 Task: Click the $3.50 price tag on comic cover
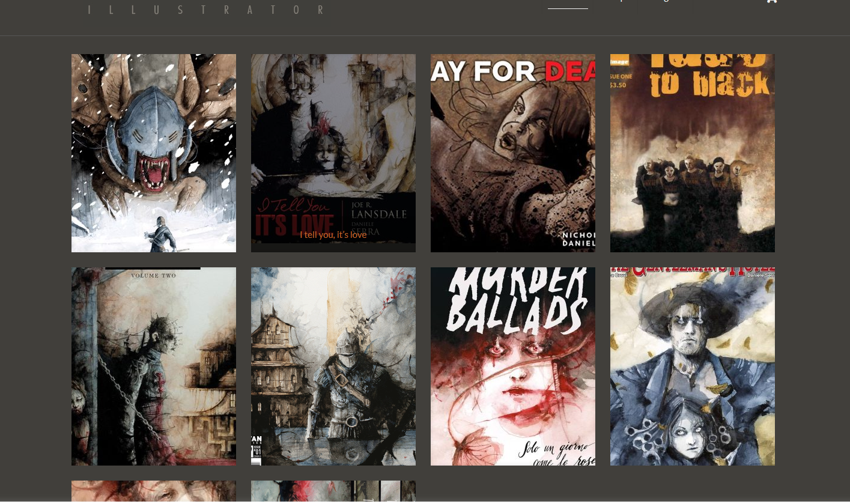coord(618,85)
